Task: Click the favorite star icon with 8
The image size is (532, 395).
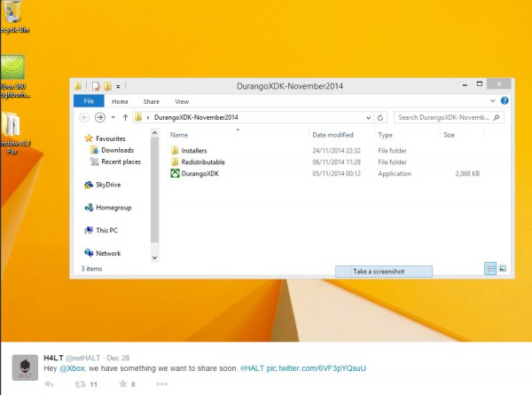Action: (x=123, y=384)
